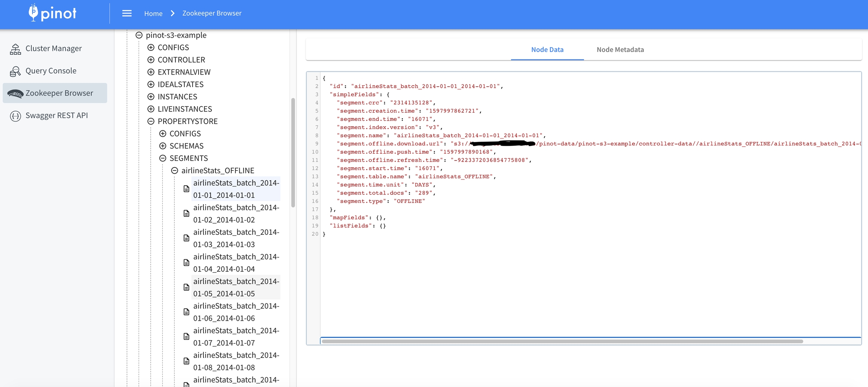868x387 pixels.
Task: Collapse the airlineStats_OFFLINE node
Action: click(x=174, y=171)
